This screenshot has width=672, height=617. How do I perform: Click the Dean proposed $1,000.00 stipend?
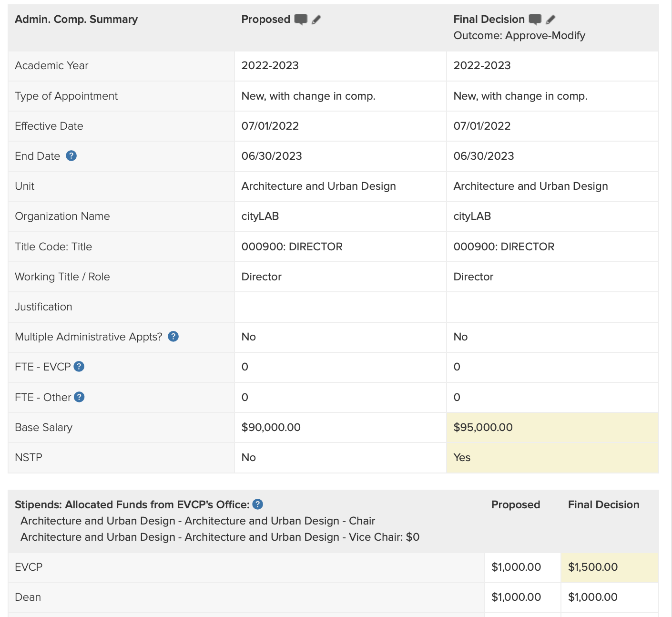(516, 597)
